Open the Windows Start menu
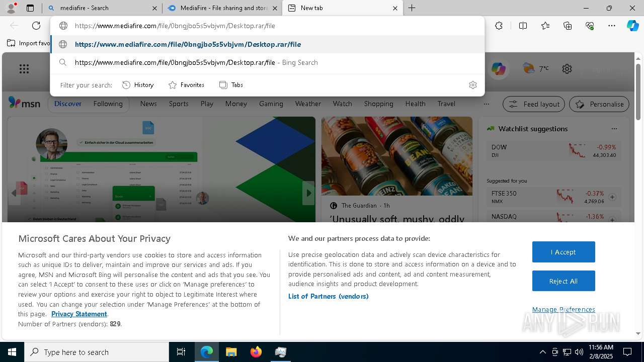 (x=12, y=352)
